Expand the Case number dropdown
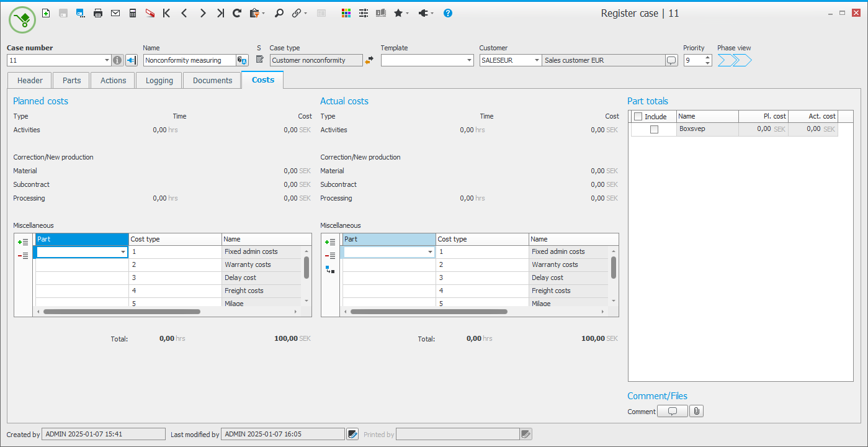Image resolution: width=868 pixels, height=447 pixels. (107, 60)
